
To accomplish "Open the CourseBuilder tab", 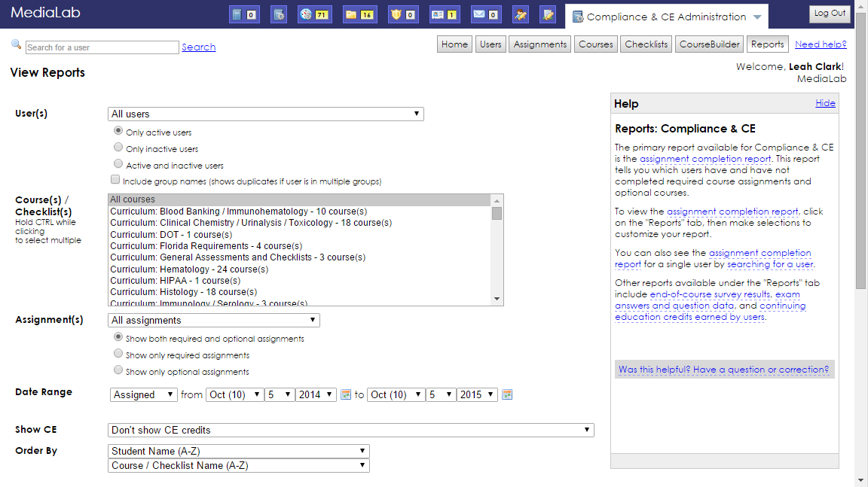I will point(709,44).
